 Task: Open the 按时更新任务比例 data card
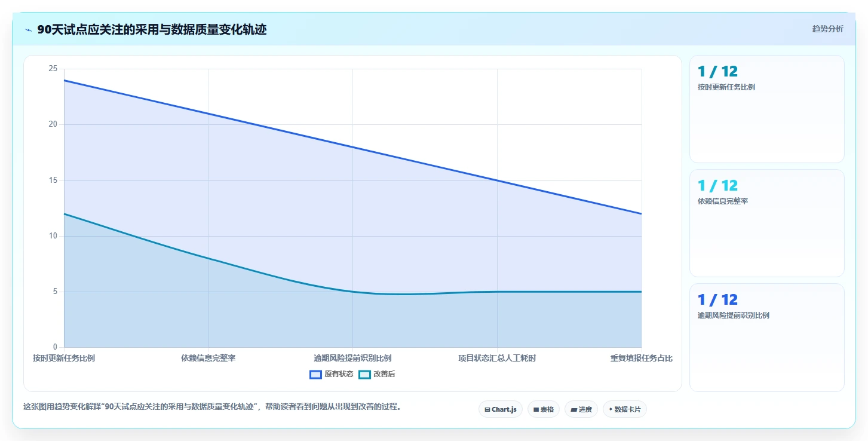click(x=767, y=109)
